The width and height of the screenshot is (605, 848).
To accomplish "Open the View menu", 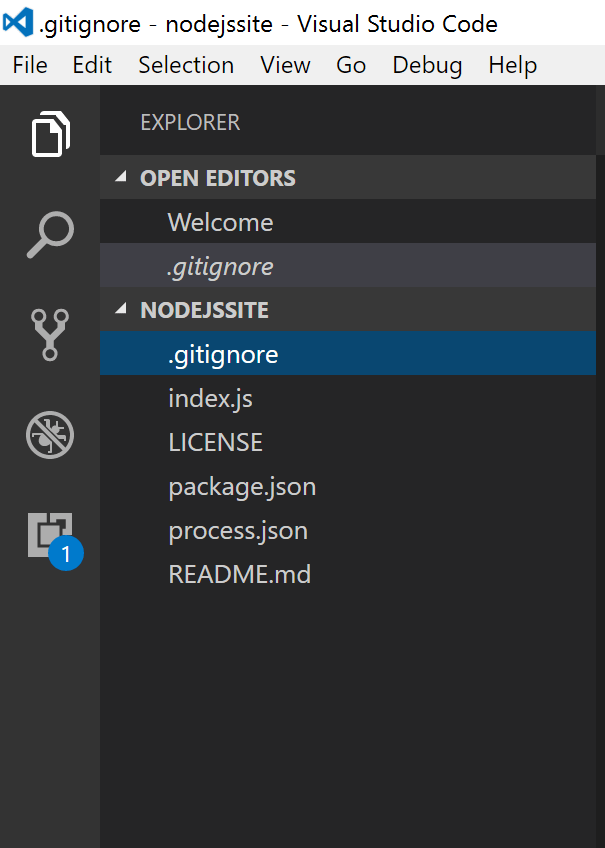I will pos(285,65).
